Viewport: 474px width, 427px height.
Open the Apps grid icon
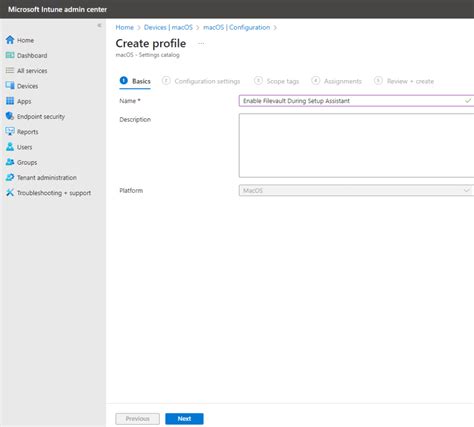[x=10, y=101]
